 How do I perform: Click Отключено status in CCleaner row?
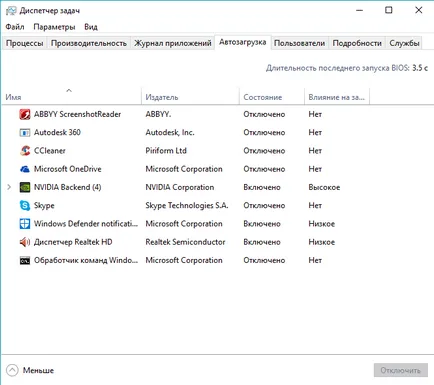click(x=264, y=151)
